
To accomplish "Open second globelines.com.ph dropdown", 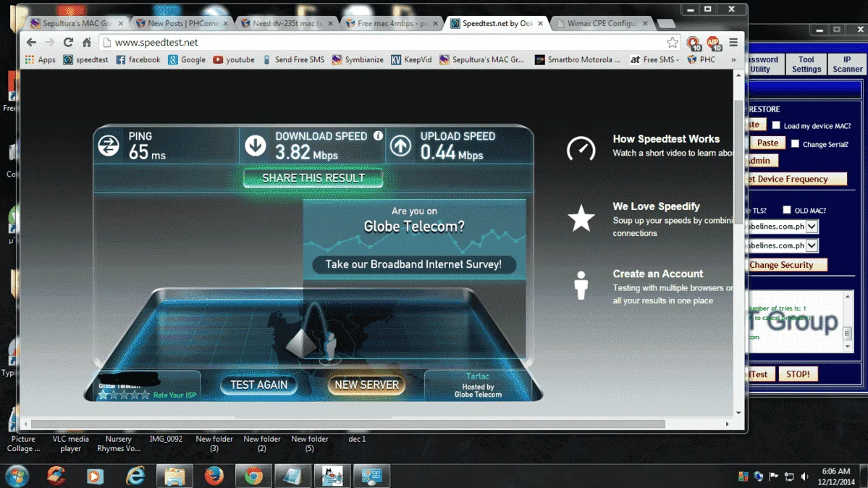I will (x=812, y=245).
